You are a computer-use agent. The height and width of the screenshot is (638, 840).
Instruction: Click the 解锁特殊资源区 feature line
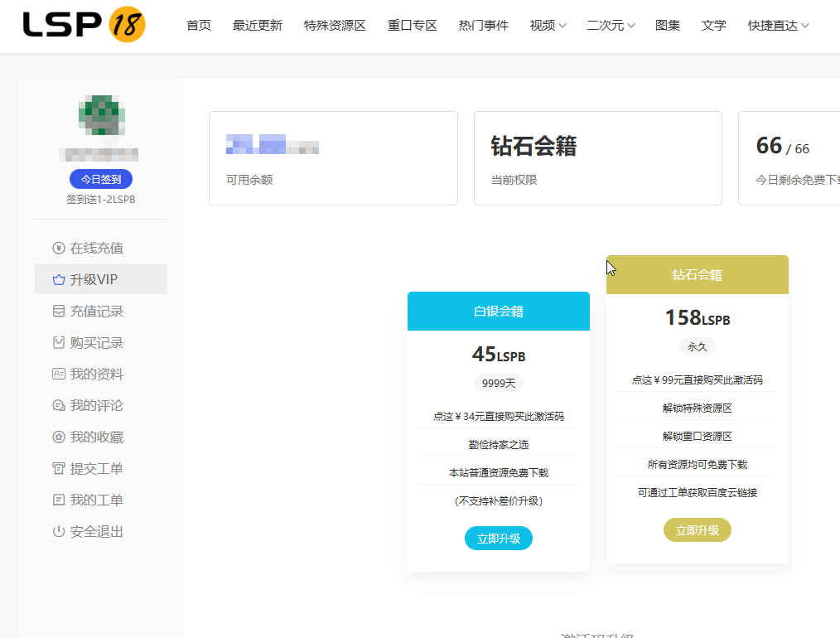pos(697,408)
